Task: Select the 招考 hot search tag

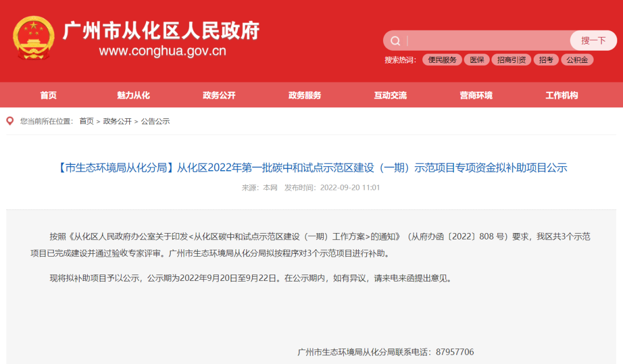Action: 546,60
